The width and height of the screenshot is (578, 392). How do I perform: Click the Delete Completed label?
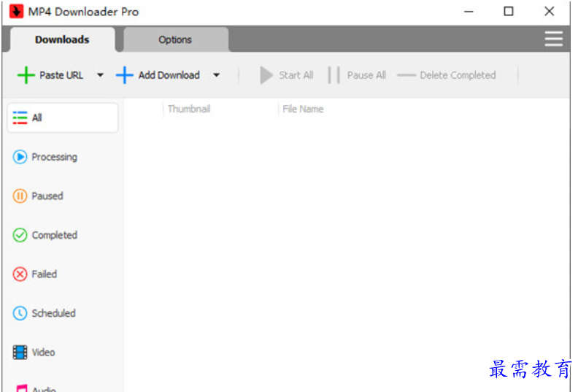click(x=458, y=75)
